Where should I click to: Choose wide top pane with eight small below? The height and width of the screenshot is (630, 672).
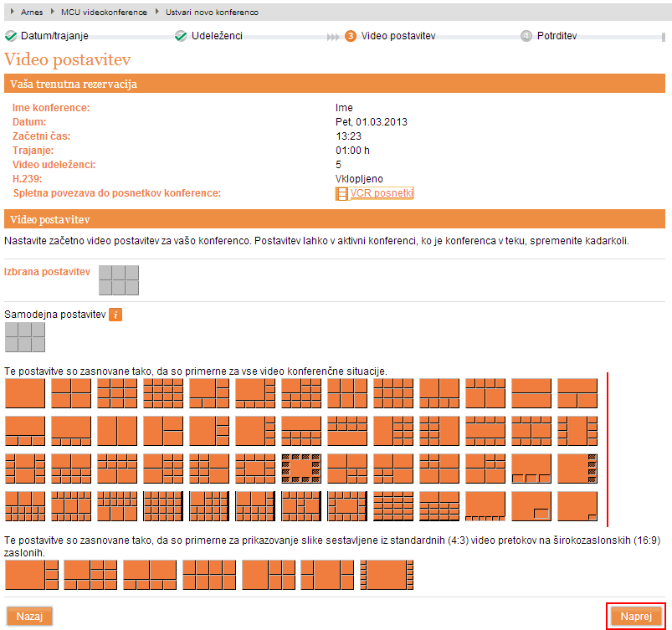point(301,431)
